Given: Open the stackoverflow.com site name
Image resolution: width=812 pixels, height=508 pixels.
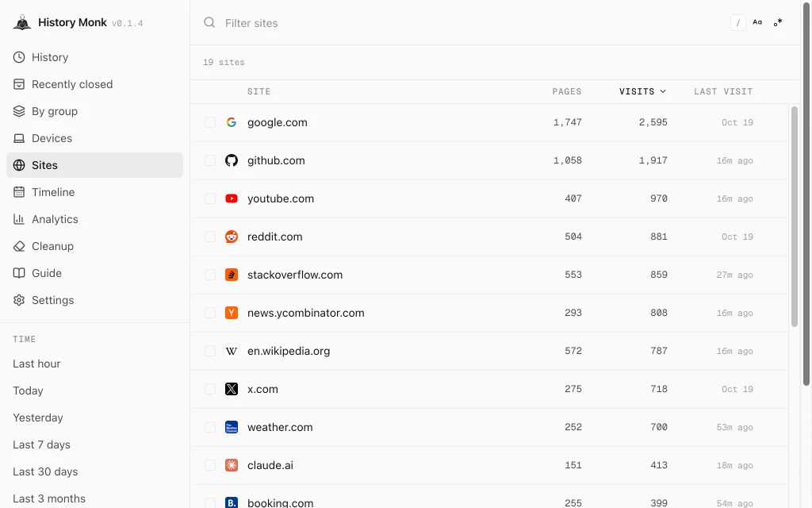Looking at the screenshot, I should point(295,275).
